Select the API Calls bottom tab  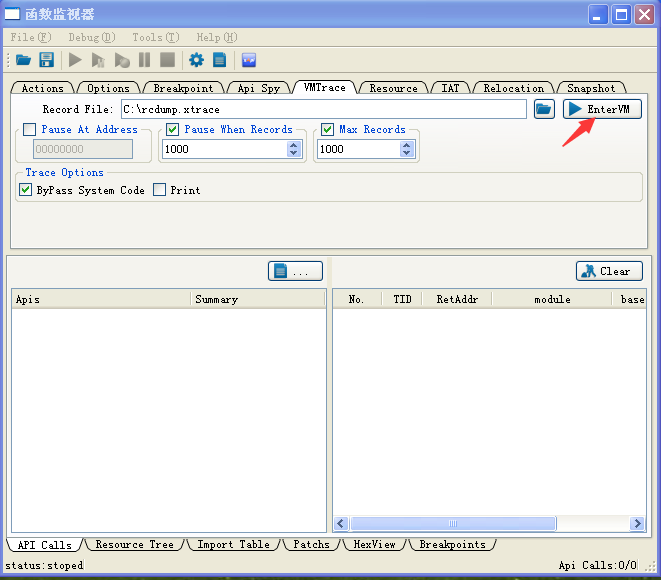[45, 545]
